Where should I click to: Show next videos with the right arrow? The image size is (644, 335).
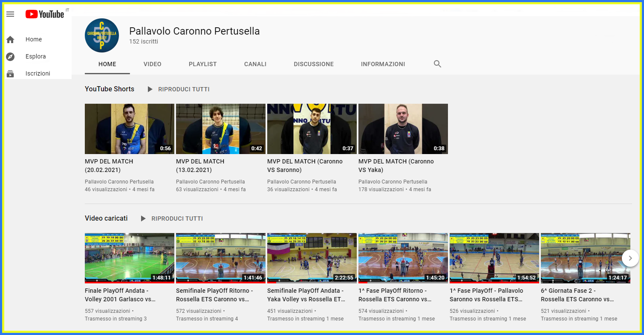tap(630, 258)
